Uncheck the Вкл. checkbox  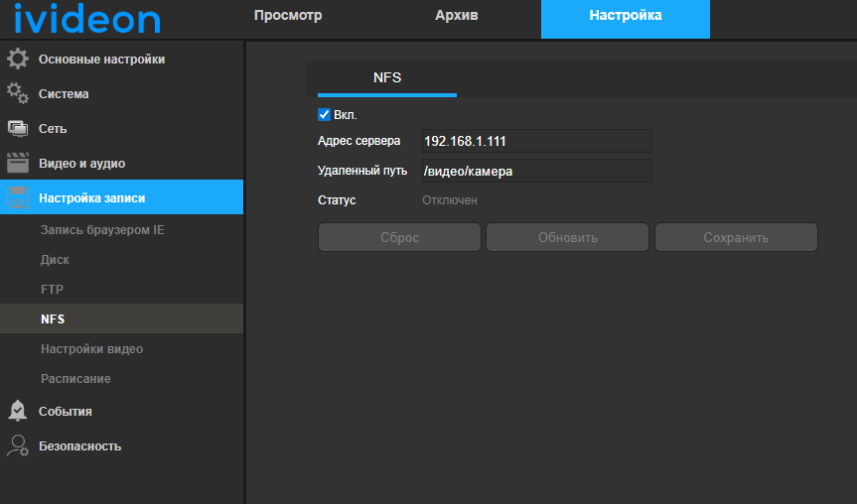point(324,115)
